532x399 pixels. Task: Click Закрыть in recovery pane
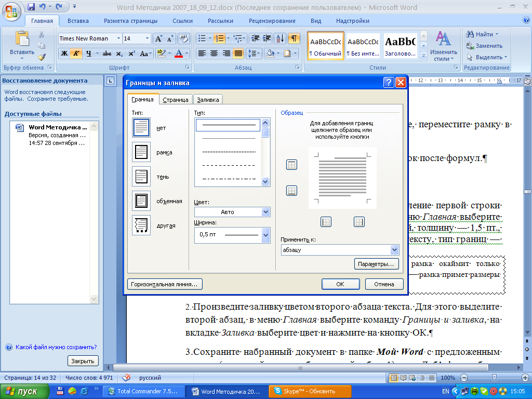coord(83,361)
